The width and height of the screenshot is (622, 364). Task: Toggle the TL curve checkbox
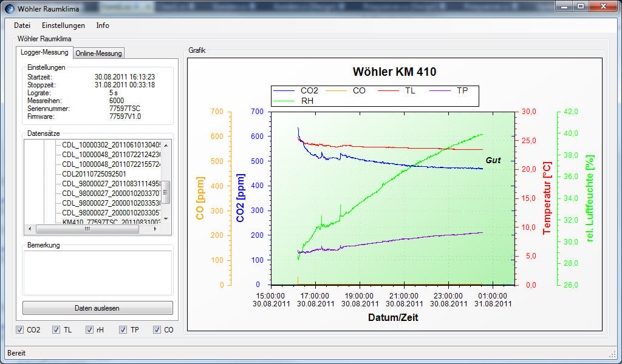[56, 329]
